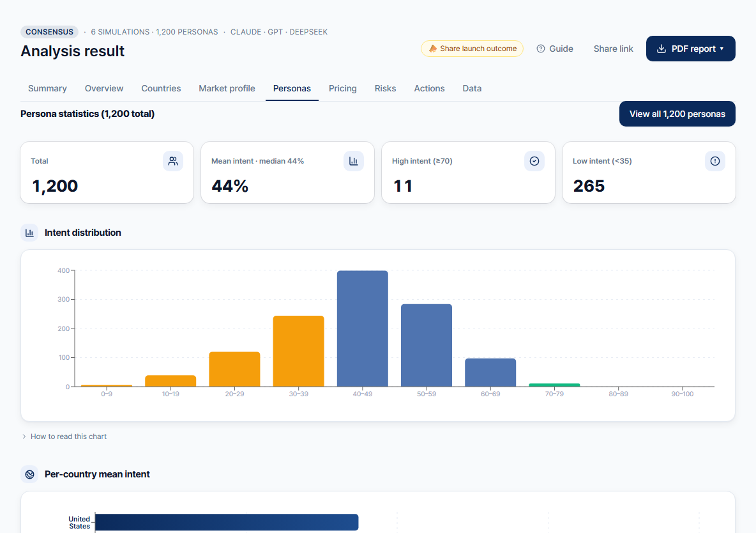Click Persona statistics (1,200 total) heading
Image resolution: width=756 pixels, height=533 pixels.
pos(87,114)
